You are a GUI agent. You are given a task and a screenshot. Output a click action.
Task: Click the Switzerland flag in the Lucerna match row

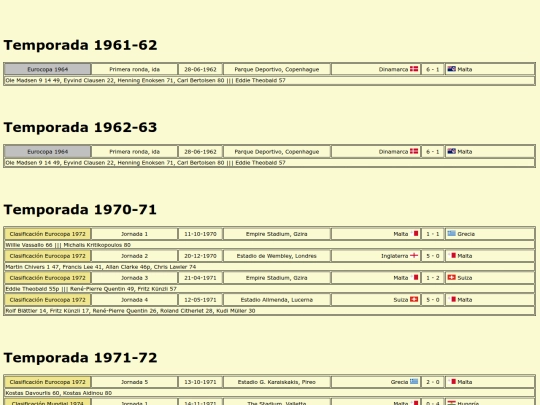tap(414, 300)
